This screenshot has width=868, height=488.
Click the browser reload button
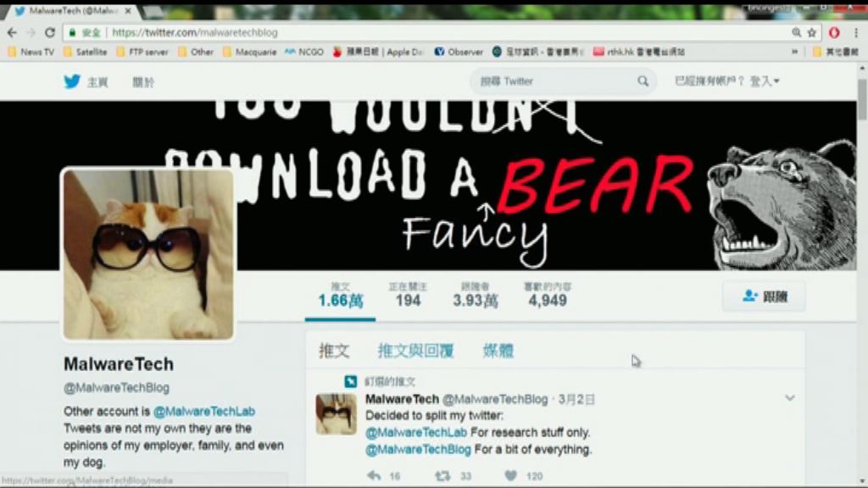point(50,32)
